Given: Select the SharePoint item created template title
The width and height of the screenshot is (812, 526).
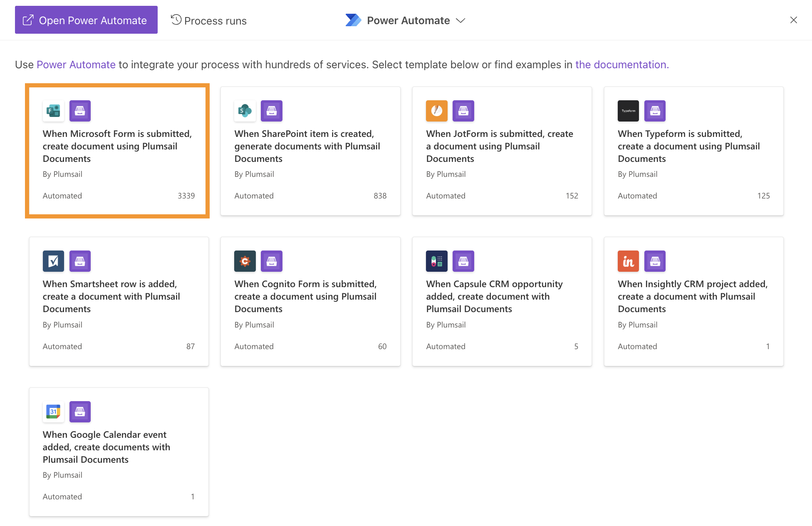Looking at the screenshot, I should 307,146.
